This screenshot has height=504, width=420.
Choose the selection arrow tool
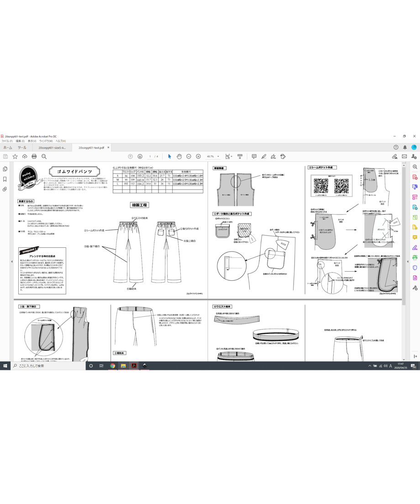point(169,157)
